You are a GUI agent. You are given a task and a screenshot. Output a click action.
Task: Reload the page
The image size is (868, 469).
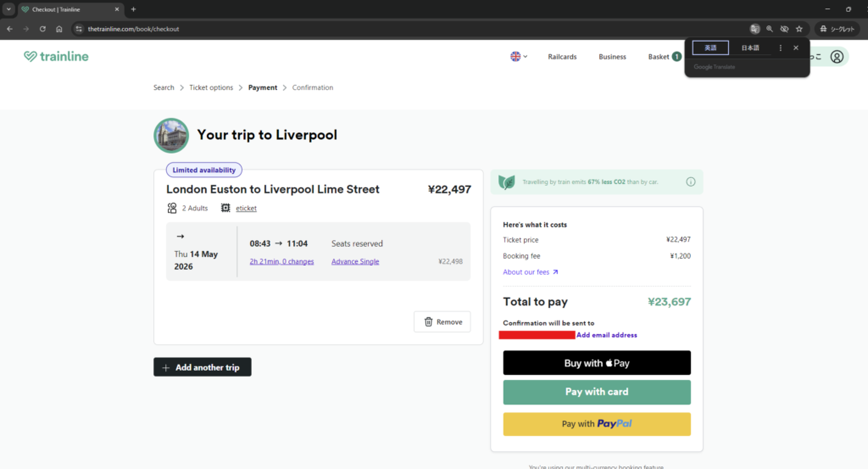[42, 29]
